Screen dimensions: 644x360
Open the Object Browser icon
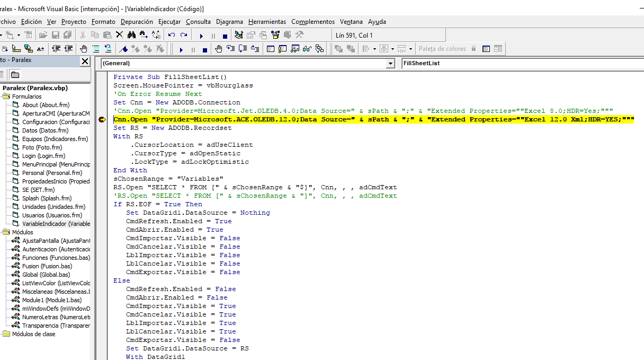coord(275,35)
